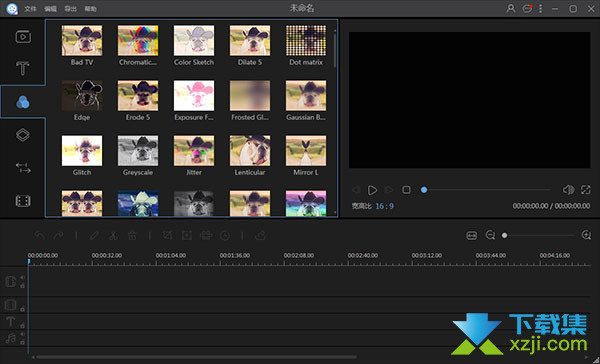This screenshot has width=600, height=364.
Task: Open the user account icon
Action: pyautogui.click(x=510, y=8)
